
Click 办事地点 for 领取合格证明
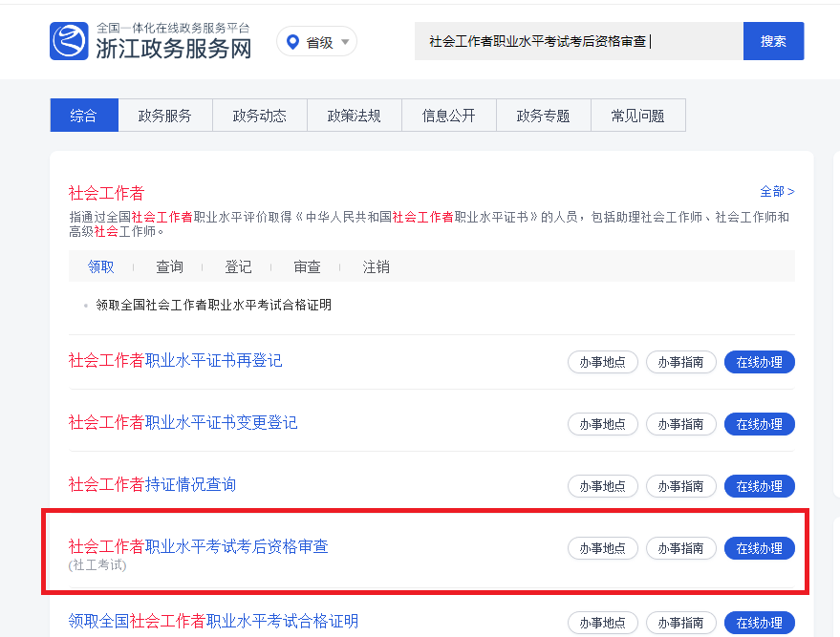tap(603, 623)
